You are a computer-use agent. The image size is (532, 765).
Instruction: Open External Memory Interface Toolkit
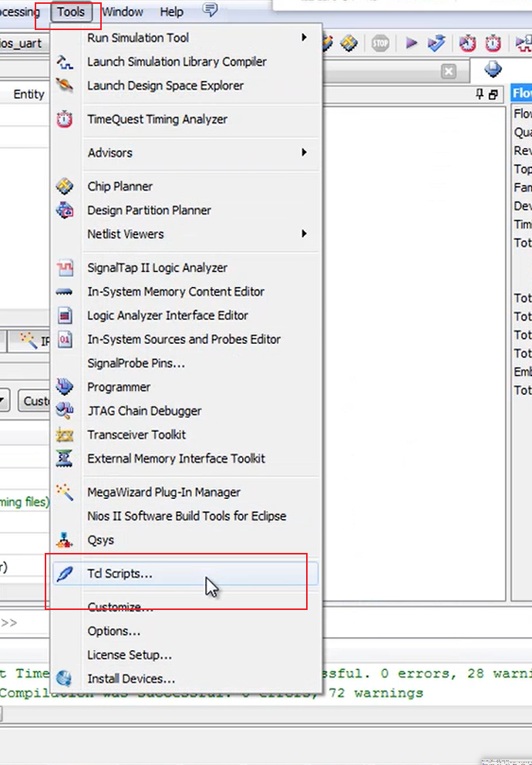pyautogui.click(x=186, y=459)
